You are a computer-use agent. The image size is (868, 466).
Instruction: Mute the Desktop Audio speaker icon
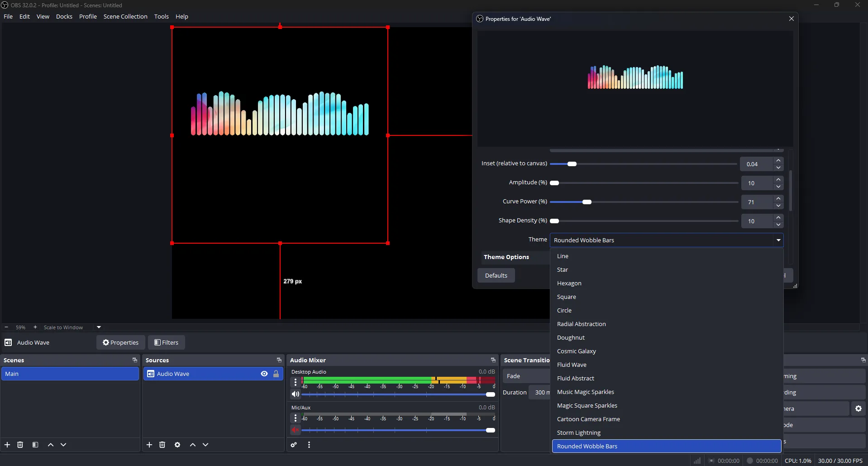pos(295,394)
